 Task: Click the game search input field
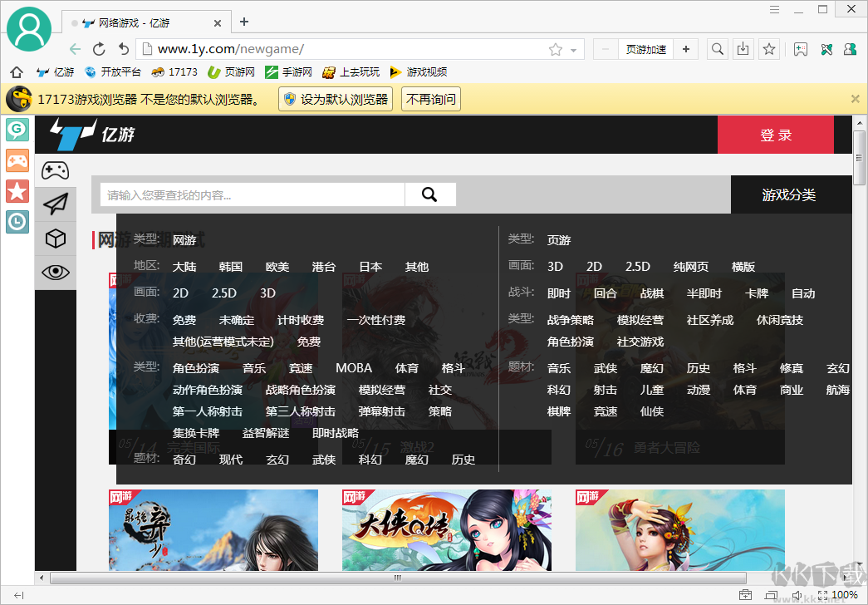pyautogui.click(x=249, y=194)
